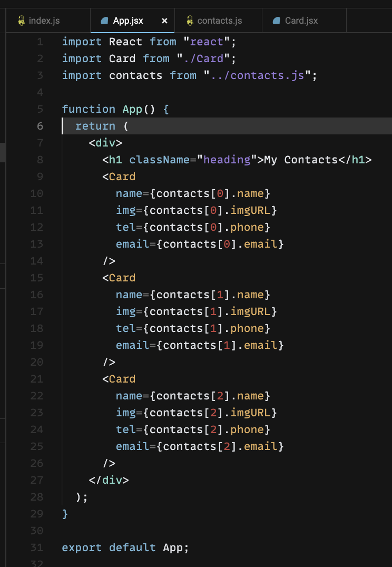The height and width of the screenshot is (567, 392).
Task: Click line number 21 in gutter
Action: pos(36,379)
